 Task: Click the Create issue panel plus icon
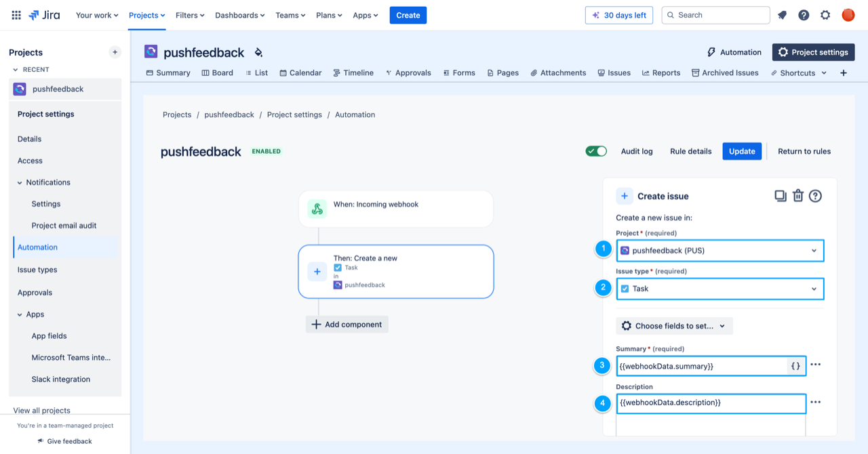tap(625, 196)
